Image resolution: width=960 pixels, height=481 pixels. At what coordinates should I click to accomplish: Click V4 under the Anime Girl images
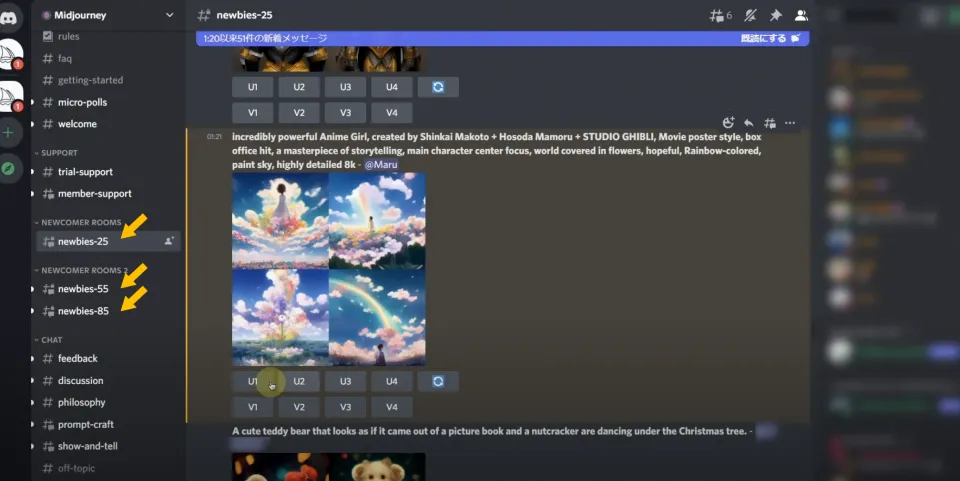coord(392,407)
